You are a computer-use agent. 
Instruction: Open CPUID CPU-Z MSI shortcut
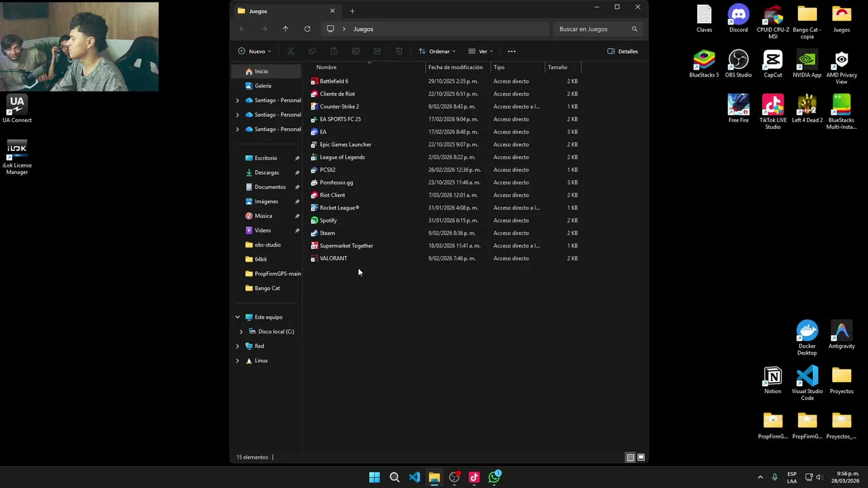pyautogui.click(x=772, y=22)
